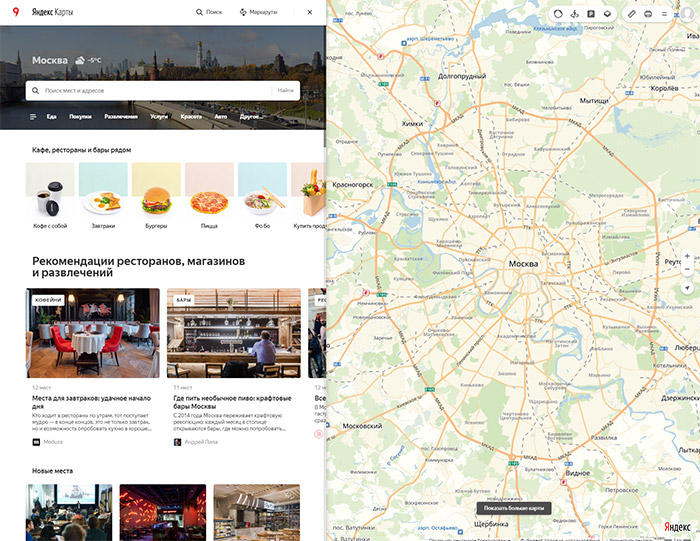Image resolution: width=700 pixels, height=541 pixels.
Task: Select the ruler measurement tool
Action: pos(631,14)
